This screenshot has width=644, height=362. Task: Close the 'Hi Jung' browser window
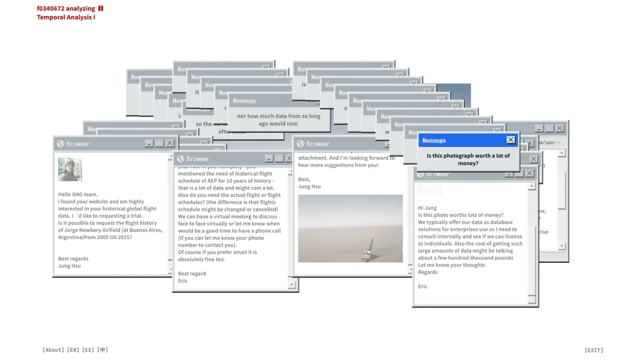click(530, 174)
